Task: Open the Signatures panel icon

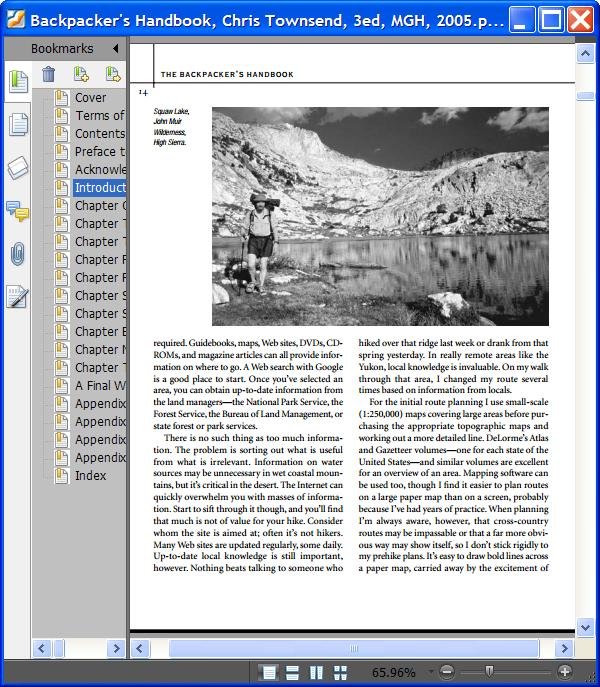Action: click(x=18, y=297)
